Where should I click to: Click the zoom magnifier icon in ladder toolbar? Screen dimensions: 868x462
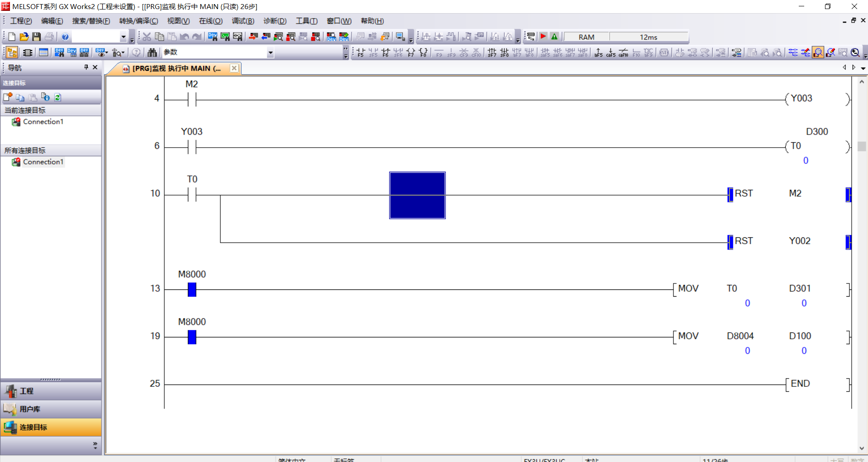coord(855,53)
